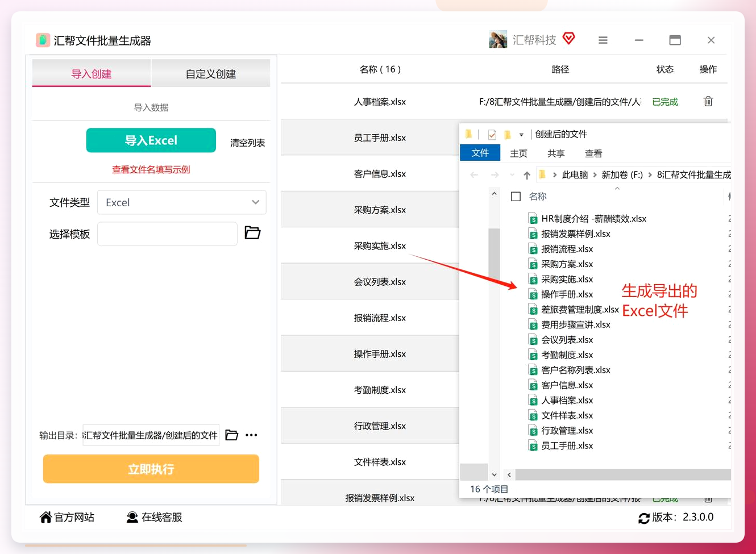This screenshot has width=756, height=554.
Task: Click the properties checkmark icon in Explorer title bar
Action: [492, 135]
